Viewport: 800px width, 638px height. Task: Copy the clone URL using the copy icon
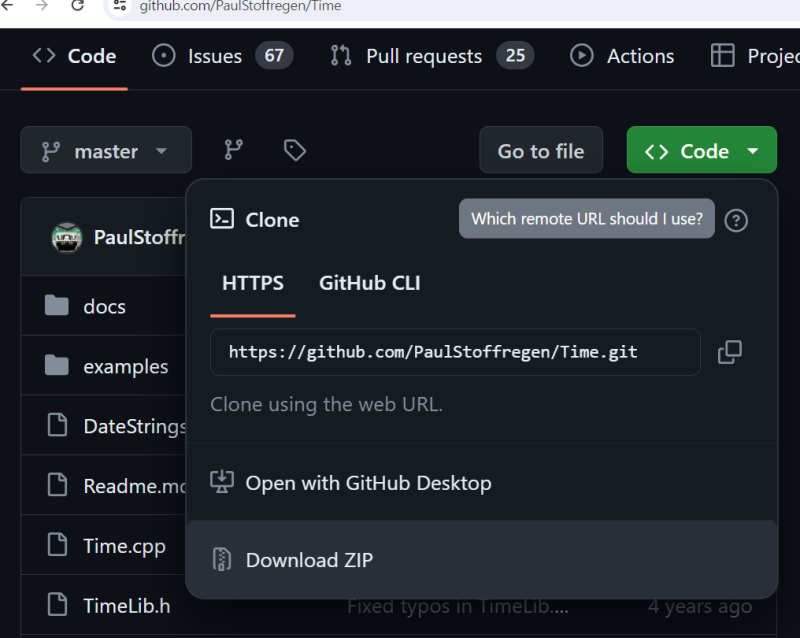731,352
